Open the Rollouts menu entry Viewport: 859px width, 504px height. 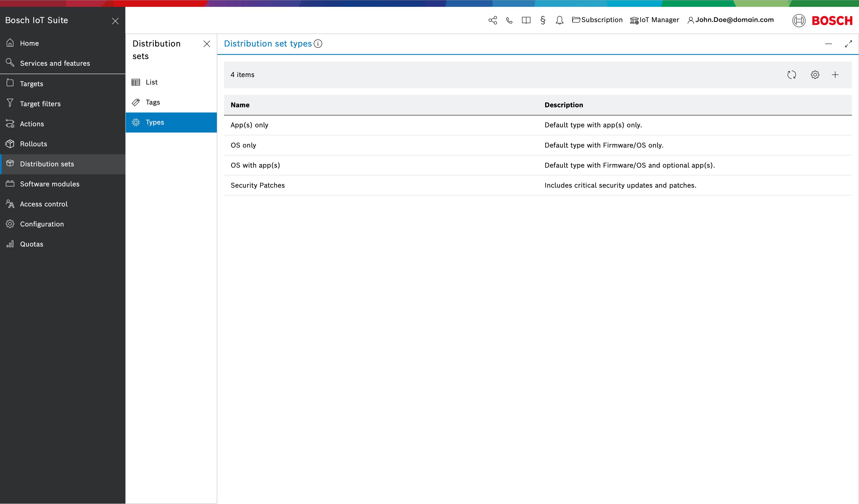[x=33, y=144]
